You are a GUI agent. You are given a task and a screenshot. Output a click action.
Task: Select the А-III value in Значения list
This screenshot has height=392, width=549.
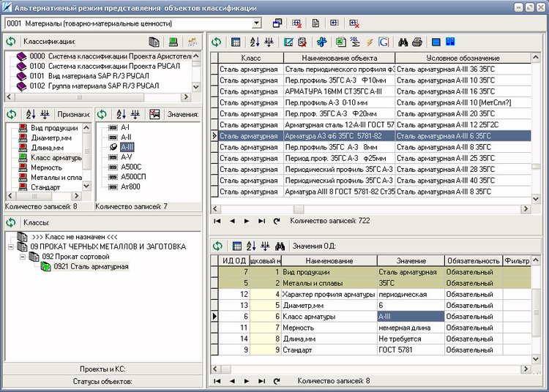click(x=127, y=147)
